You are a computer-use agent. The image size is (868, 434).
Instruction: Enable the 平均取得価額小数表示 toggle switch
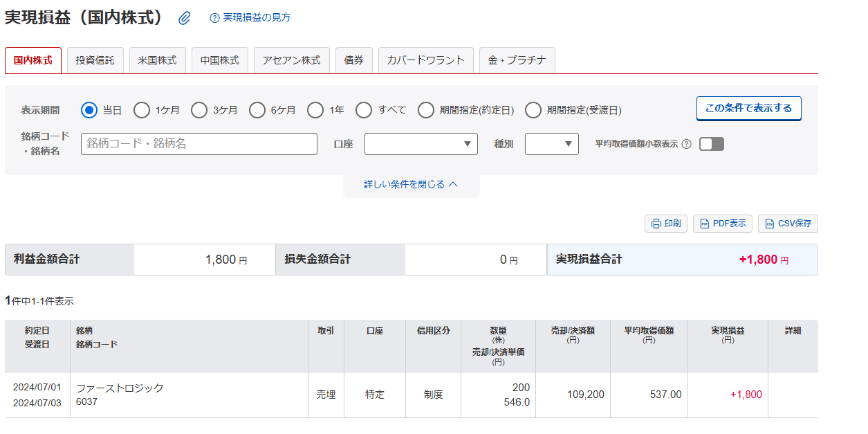point(711,144)
